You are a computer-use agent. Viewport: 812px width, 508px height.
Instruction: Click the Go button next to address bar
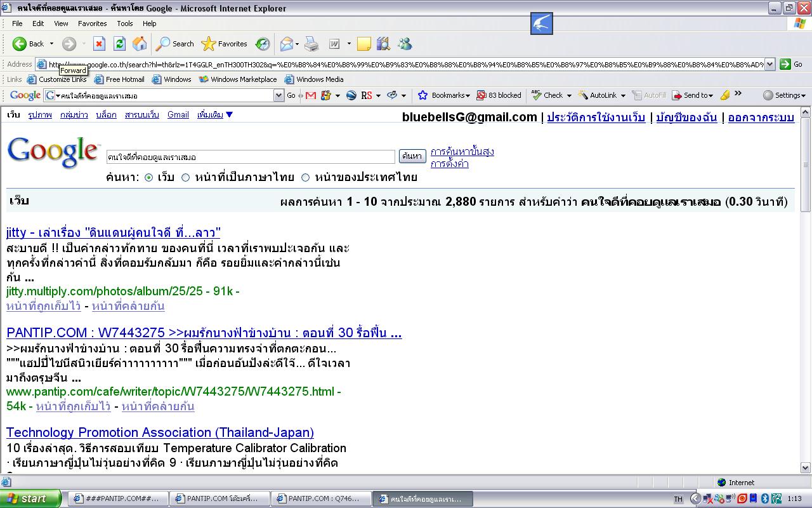[x=791, y=64]
